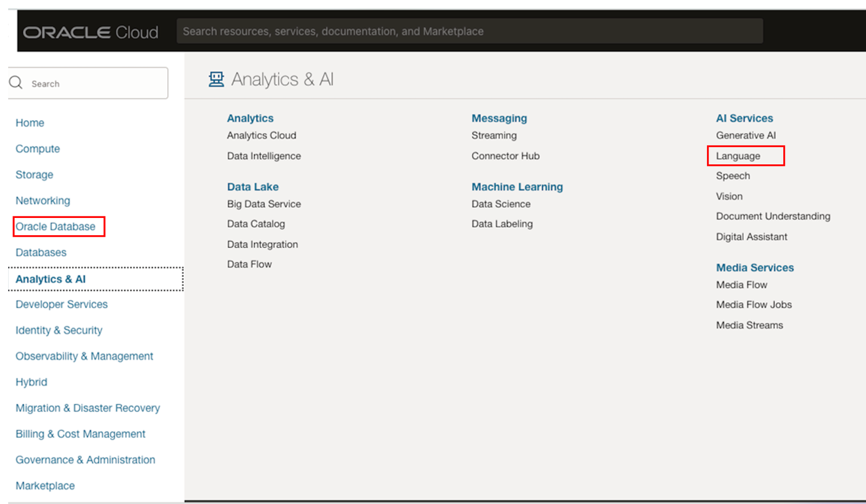Click the Analytics & AI robot icon
The image size is (866, 504).
click(x=216, y=79)
